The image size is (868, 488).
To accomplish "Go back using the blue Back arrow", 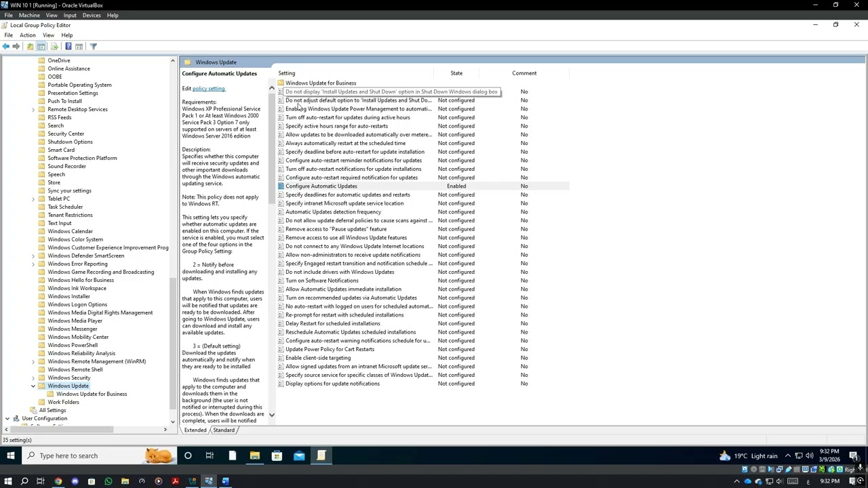I will [x=6, y=46].
